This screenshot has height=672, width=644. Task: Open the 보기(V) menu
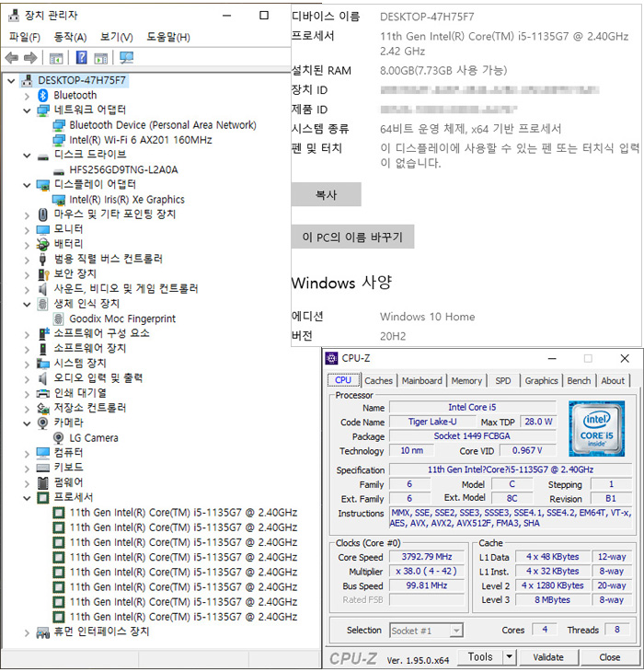[x=117, y=38]
